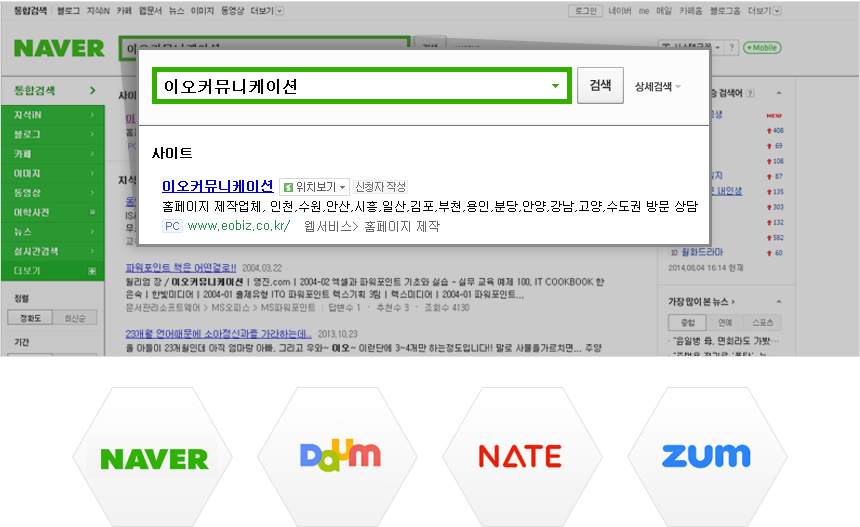Click the 검색 search button
The width and height of the screenshot is (860, 527).
click(600, 85)
